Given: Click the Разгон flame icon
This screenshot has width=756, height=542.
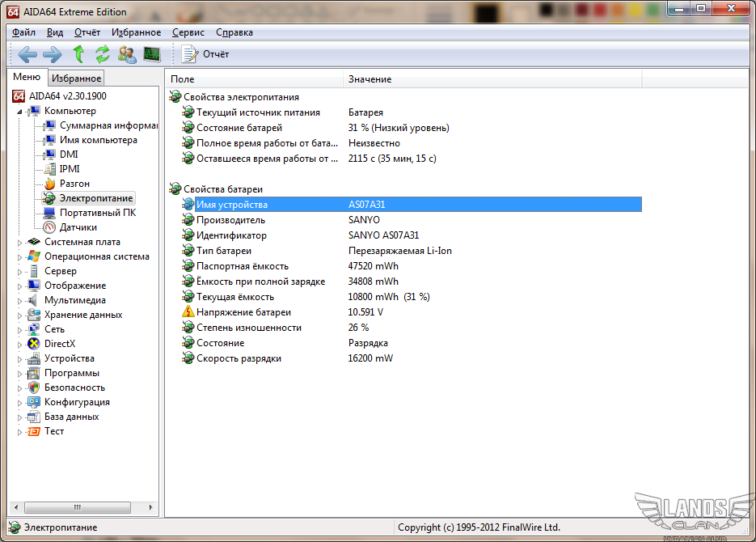Looking at the screenshot, I should (49, 184).
